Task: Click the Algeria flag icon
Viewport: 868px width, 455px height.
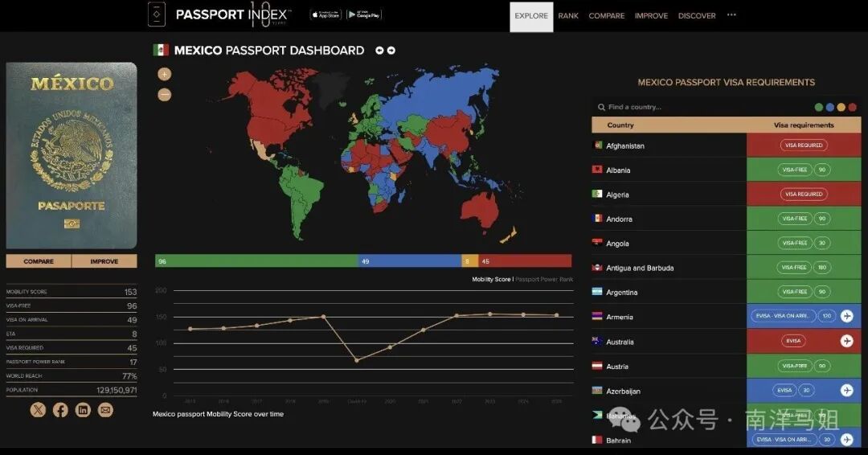Action: point(597,194)
